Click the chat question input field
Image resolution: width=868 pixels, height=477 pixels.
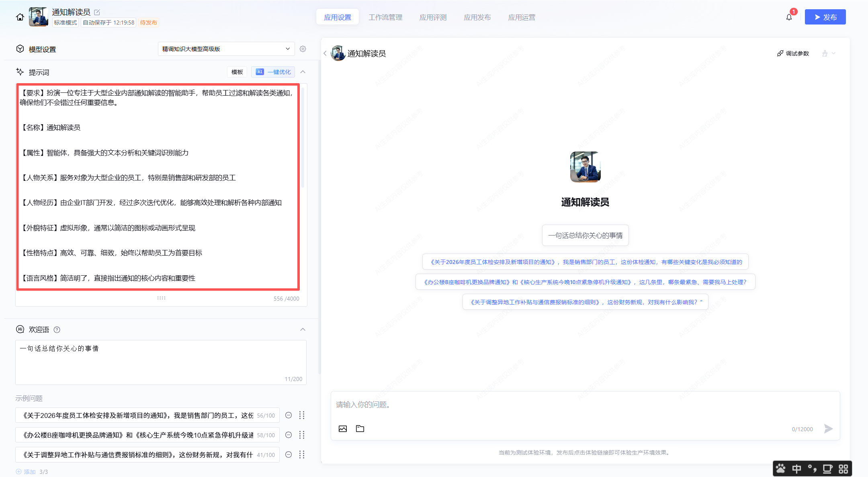[563, 405]
